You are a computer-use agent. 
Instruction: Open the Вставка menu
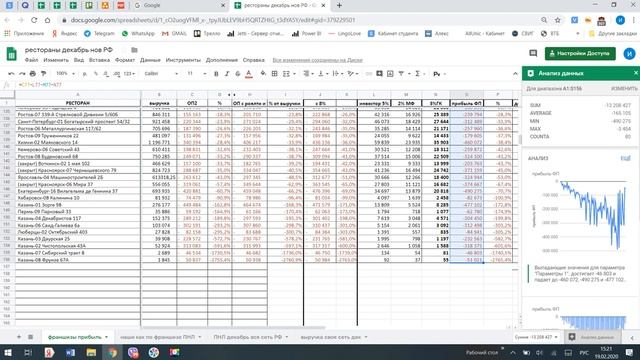coord(99,60)
